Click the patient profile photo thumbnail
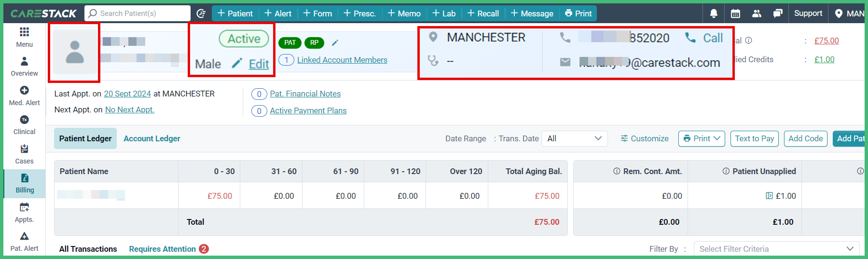Image resolution: width=868 pixels, height=259 pixels. (x=75, y=52)
